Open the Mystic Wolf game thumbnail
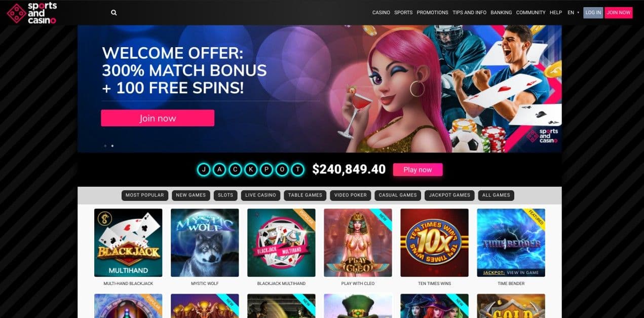This screenshot has height=318, width=644. (205, 242)
